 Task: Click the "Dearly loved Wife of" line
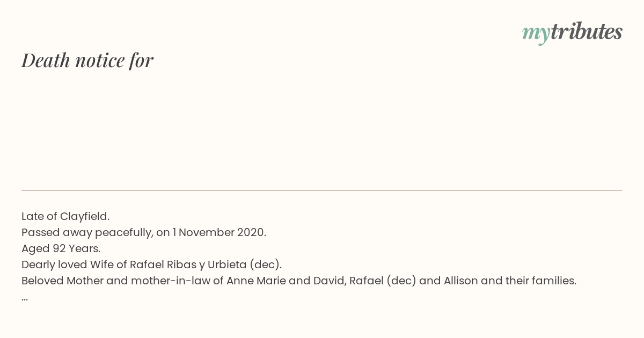pyautogui.click(x=151, y=264)
